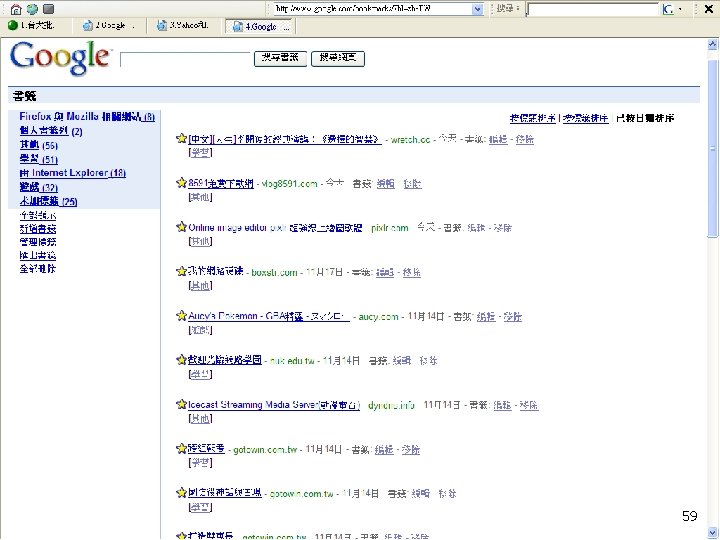Viewport: 720px width, 540px height.
Task: Click the gray square stop icon in toolbar
Action: (48, 9)
